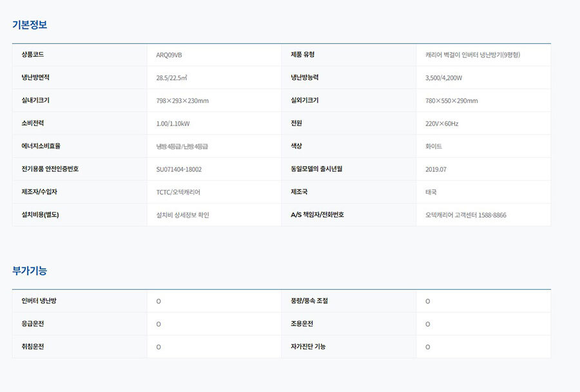The height and width of the screenshot is (392, 580).
Task: Click customer center number 1588-8866
Action: pyautogui.click(x=492, y=215)
